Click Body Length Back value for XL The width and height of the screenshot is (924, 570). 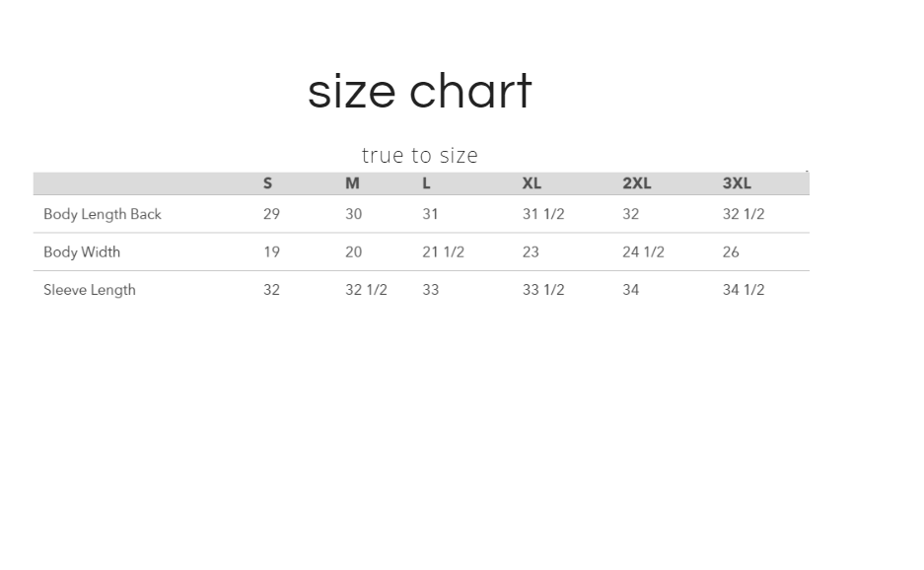tap(543, 214)
